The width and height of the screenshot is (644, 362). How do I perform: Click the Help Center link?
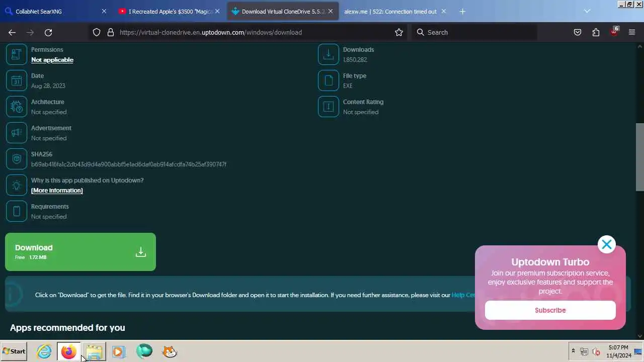point(463,295)
